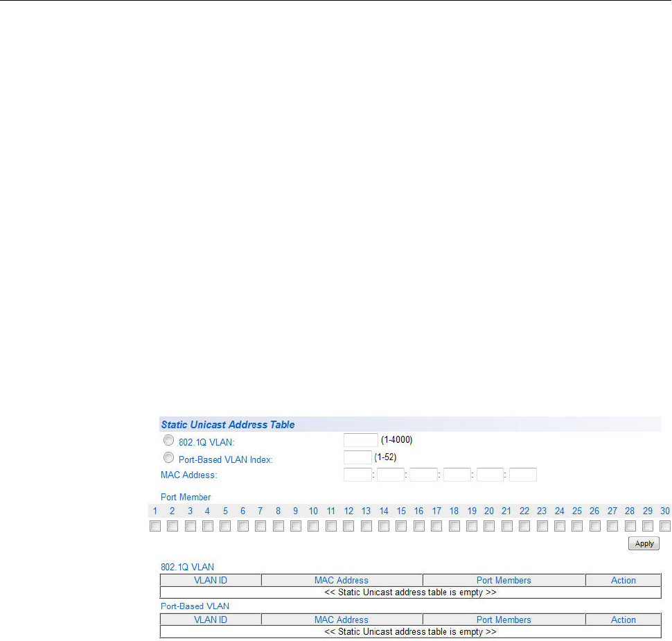
Task: Click MAC Address header in 802.1Q VLAN table
Action: tap(342, 580)
